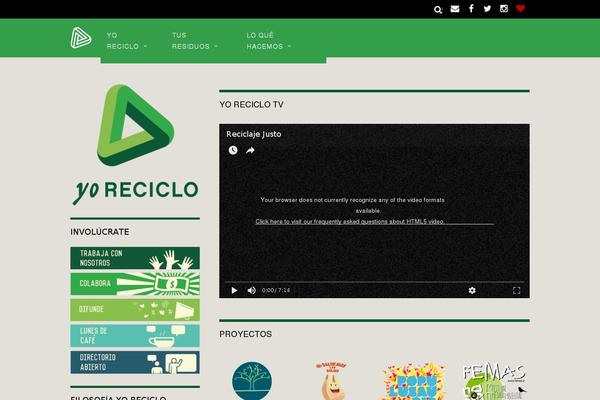Click the large Yo Reciclo logo

(x=135, y=144)
